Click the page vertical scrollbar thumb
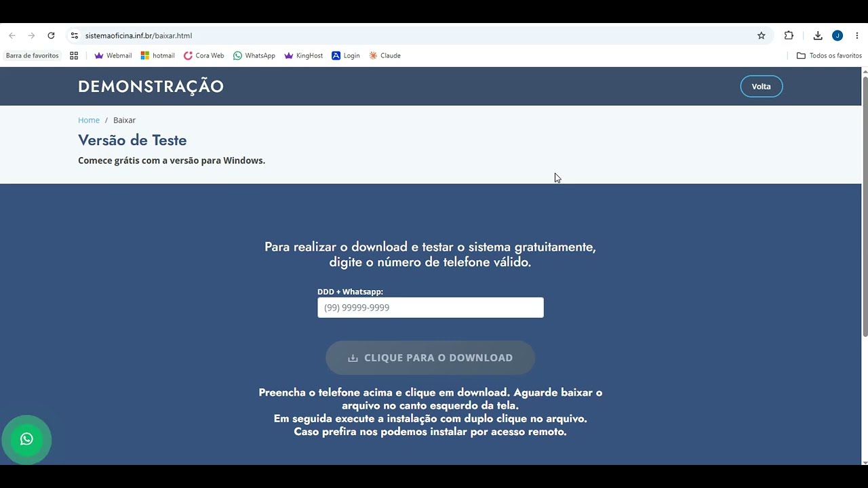 pos(865,207)
